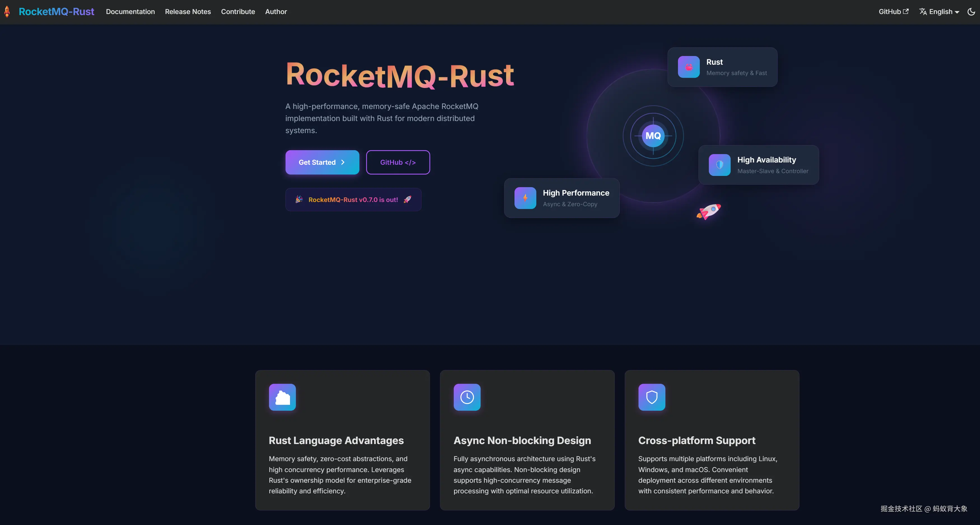Click the rocket logo icon in navbar
The width and height of the screenshot is (980, 525).
click(x=7, y=12)
